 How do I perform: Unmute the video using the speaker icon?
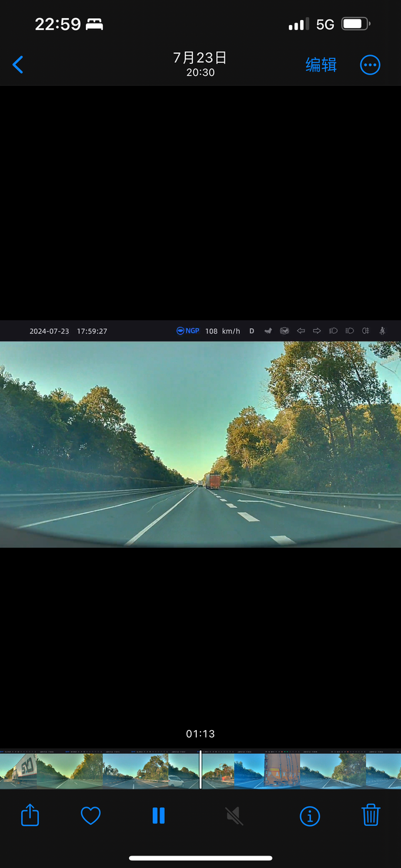234,815
